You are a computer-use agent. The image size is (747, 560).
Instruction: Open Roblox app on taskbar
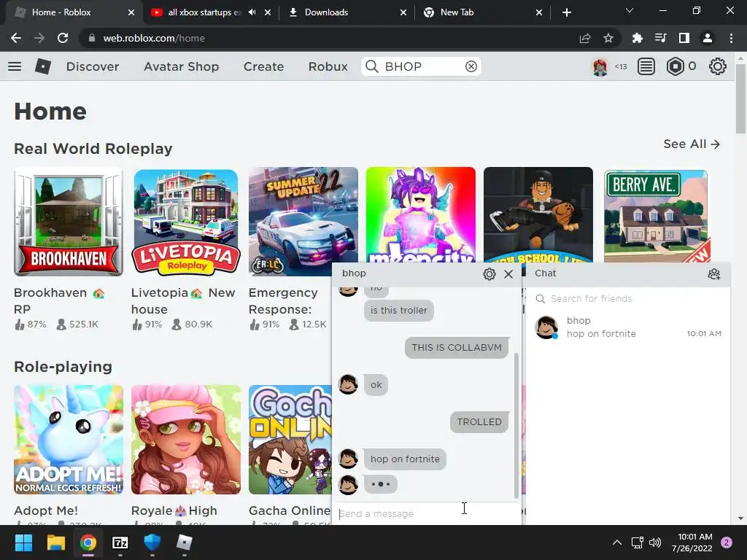184,542
